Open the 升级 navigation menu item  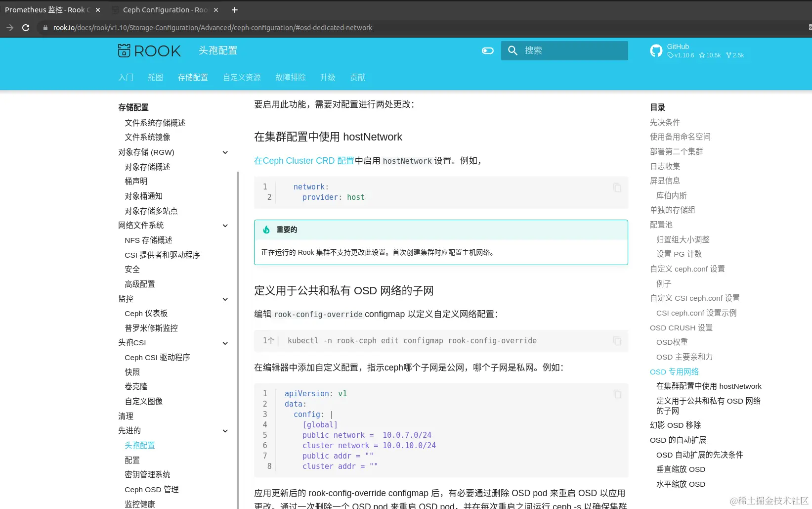[327, 77]
